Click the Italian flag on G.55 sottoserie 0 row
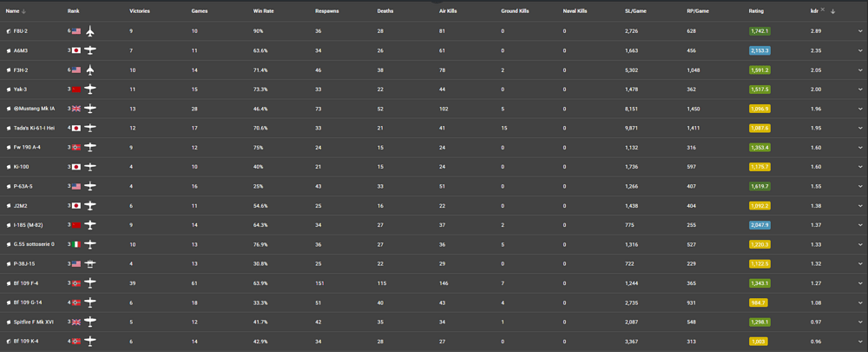This screenshot has width=868, height=352. pos(76,244)
